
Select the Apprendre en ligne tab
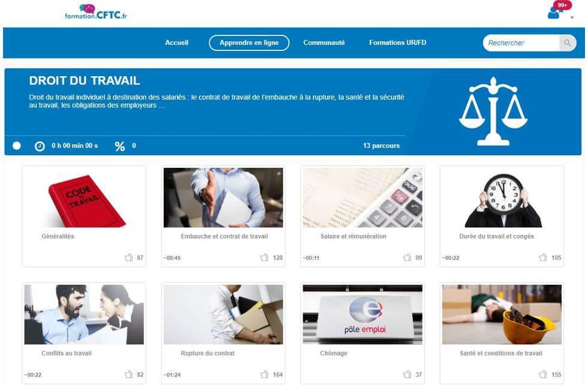[249, 43]
